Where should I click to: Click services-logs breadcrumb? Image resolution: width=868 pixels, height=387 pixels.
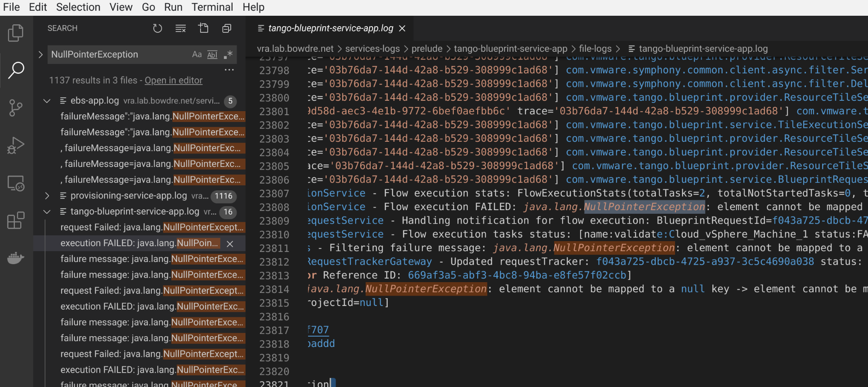372,49
